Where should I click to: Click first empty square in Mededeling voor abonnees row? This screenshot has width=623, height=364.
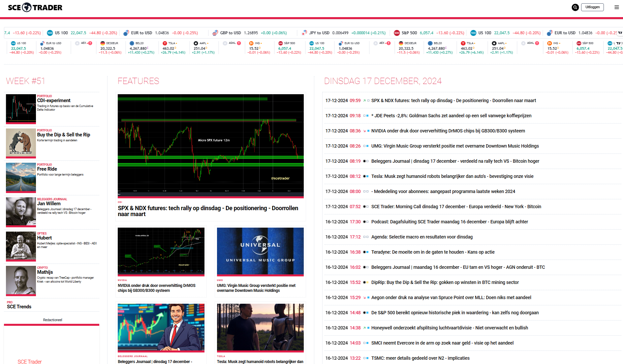coord(364,192)
